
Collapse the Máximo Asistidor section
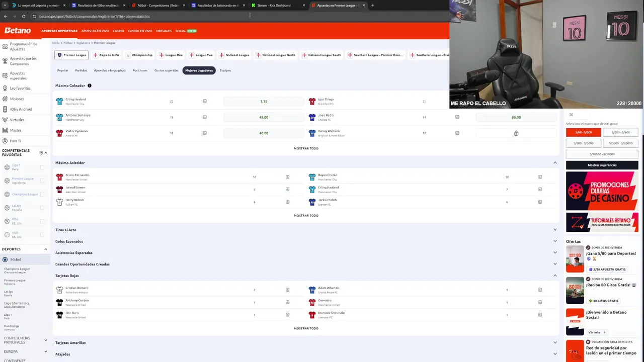tap(555, 163)
